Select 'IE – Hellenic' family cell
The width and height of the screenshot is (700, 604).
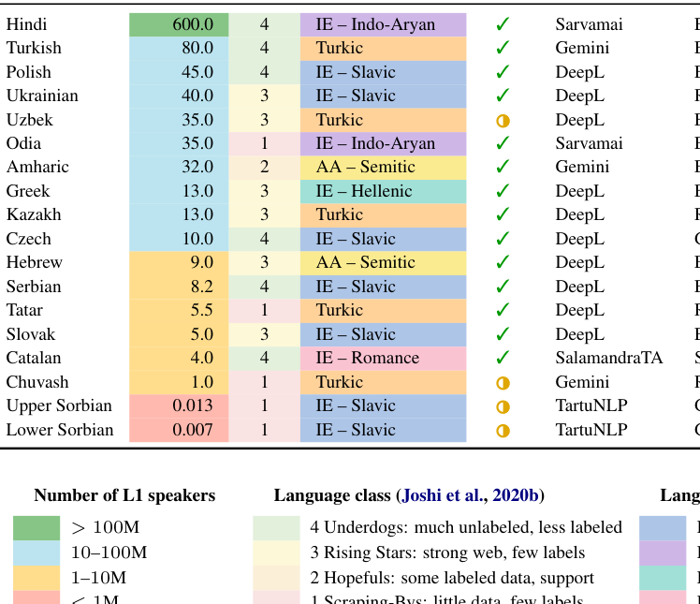click(x=384, y=191)
